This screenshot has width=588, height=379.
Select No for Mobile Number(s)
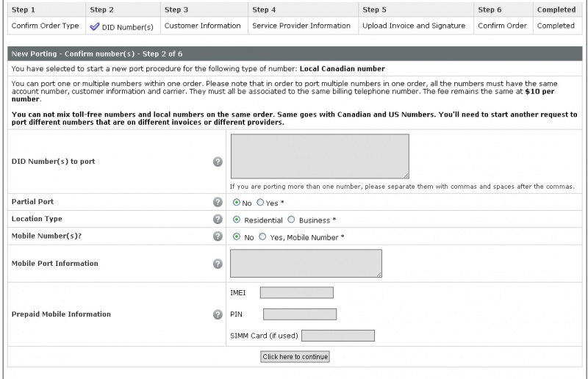[236, 237]
